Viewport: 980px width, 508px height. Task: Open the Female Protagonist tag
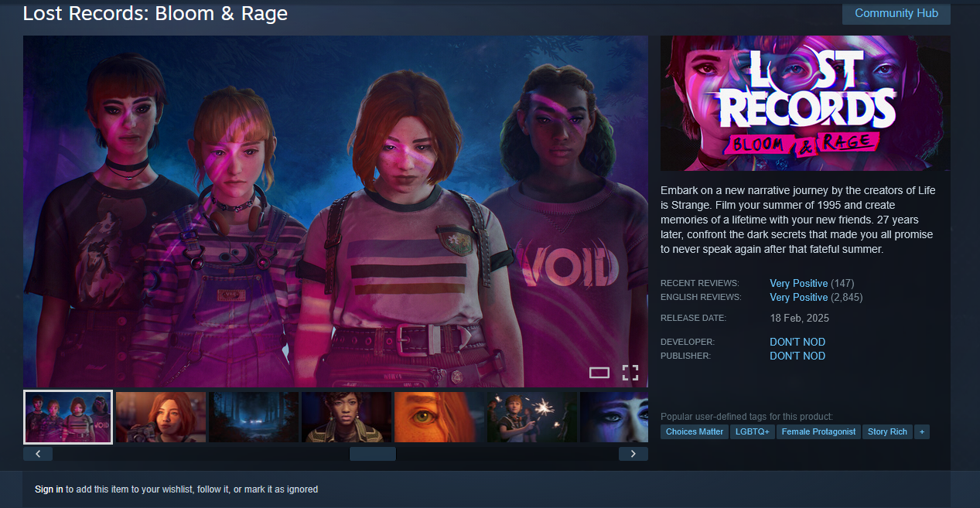[x=818, y=431]
